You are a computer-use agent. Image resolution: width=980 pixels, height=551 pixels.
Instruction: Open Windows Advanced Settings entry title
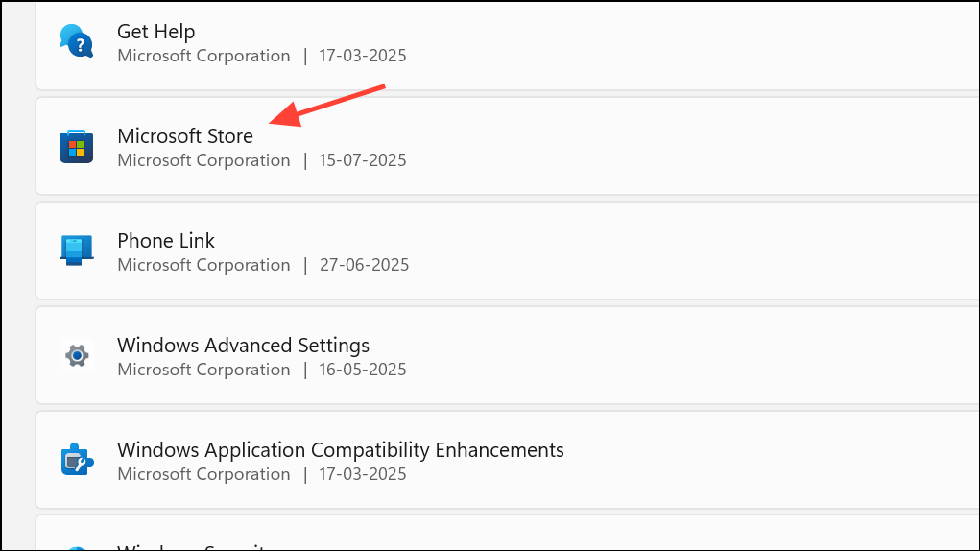[243, 345]
